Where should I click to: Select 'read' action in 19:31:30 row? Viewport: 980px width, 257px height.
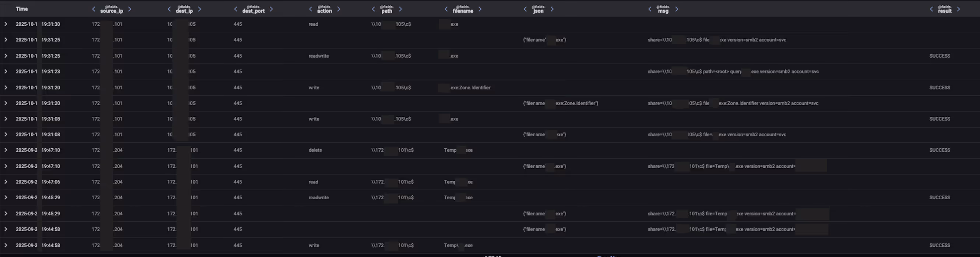point(314,24)
